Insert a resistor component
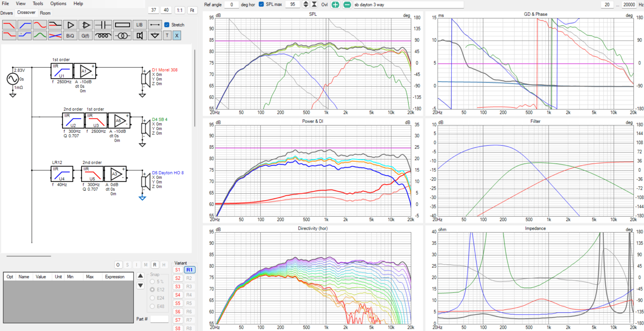 pyautogui.click(x=122, y=25)
